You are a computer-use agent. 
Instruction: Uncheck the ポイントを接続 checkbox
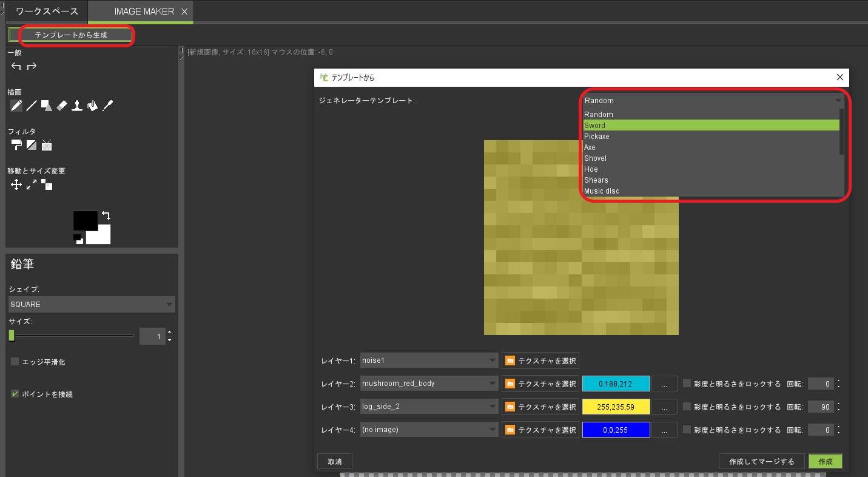tap(15, 394)
